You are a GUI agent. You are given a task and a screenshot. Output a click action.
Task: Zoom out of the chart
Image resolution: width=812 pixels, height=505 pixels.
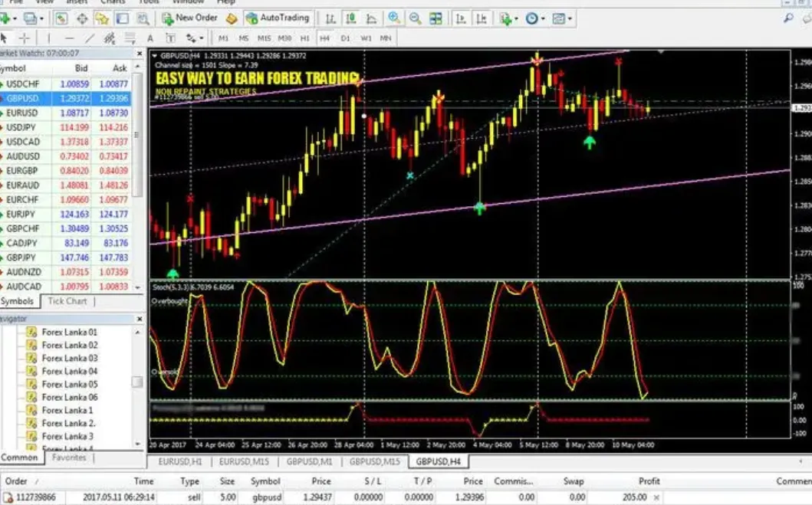coord(415,18)
